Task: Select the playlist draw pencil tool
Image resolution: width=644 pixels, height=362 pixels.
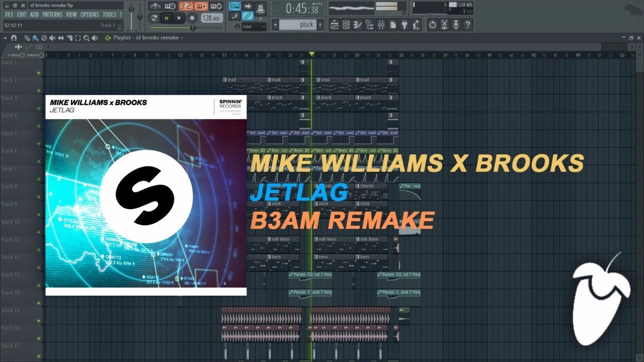Action: pos(27,38)
